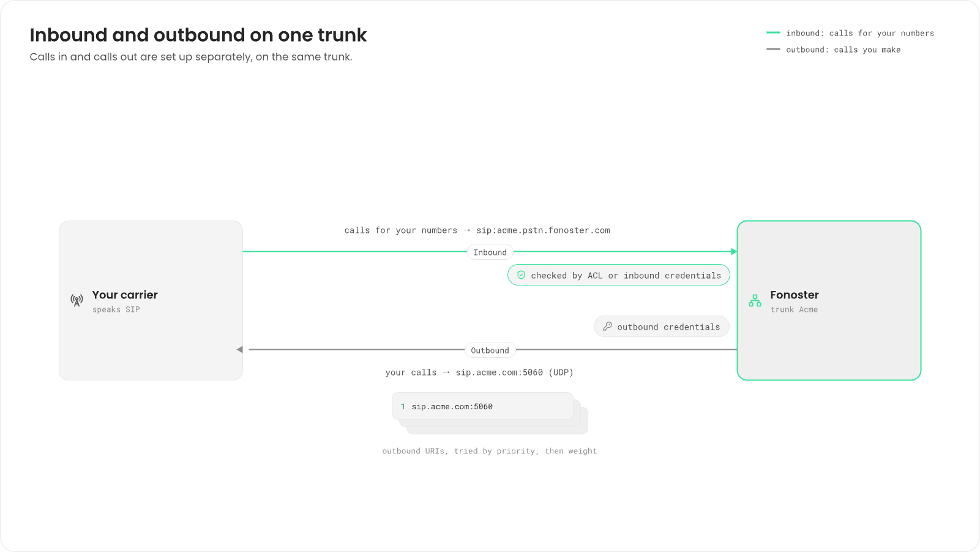This screenshot has width=980, height=552.
Task: Click the green inbound legend swatch
Action: click(773, 32)
